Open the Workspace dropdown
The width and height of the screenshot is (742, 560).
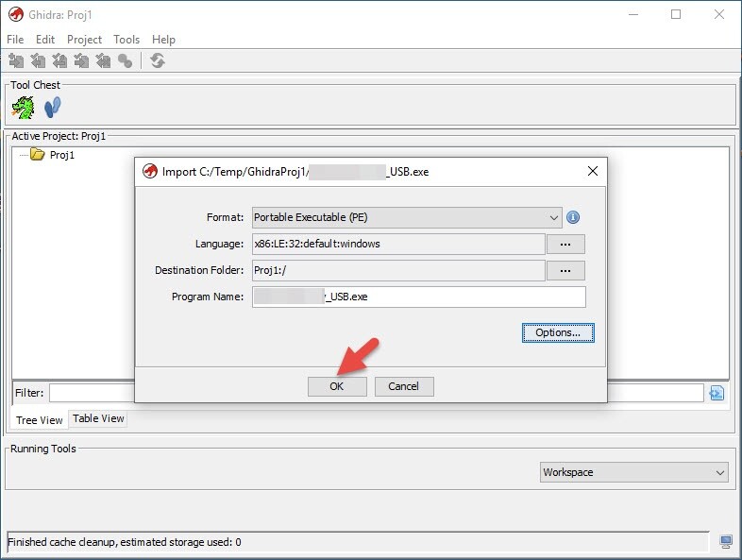pyautogui.click(x=634, y=472)
